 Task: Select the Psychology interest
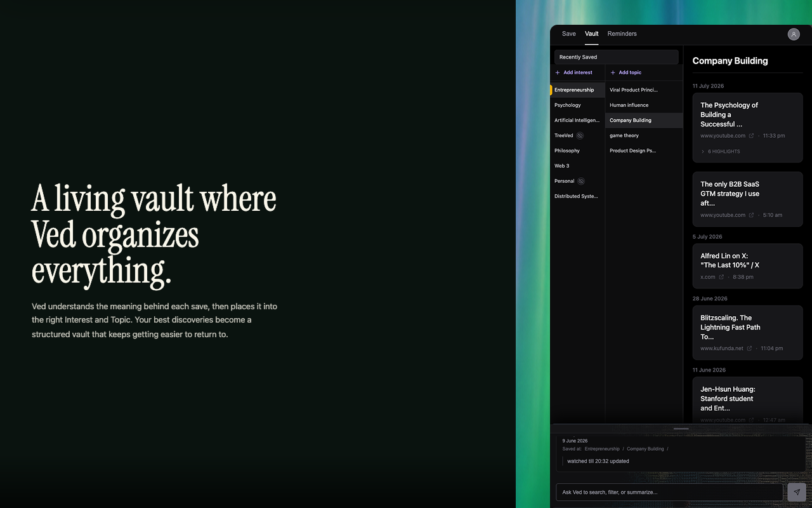[577, 105]
